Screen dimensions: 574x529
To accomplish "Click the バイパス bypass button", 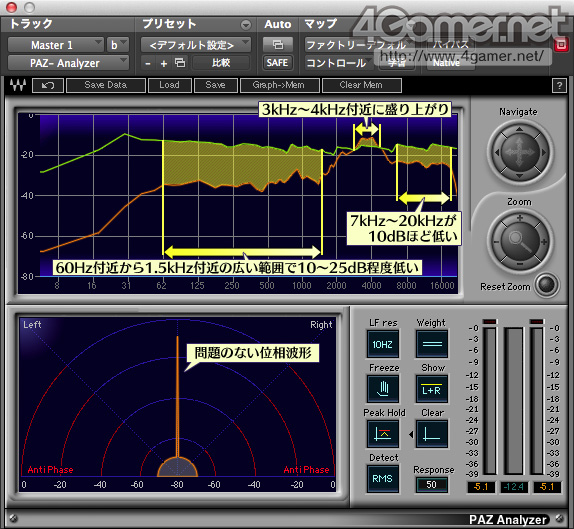I will click(x=451, y=45).
